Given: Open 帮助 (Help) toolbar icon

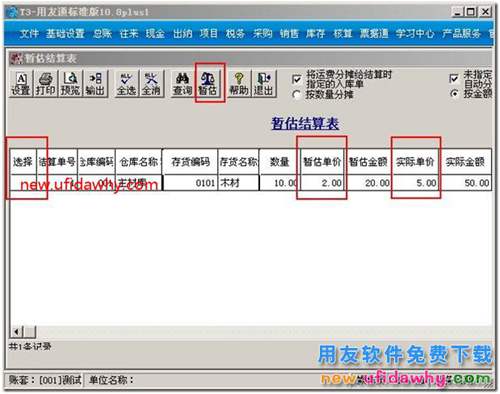Looking at the screenshot, I should click(x=239, y=84).
